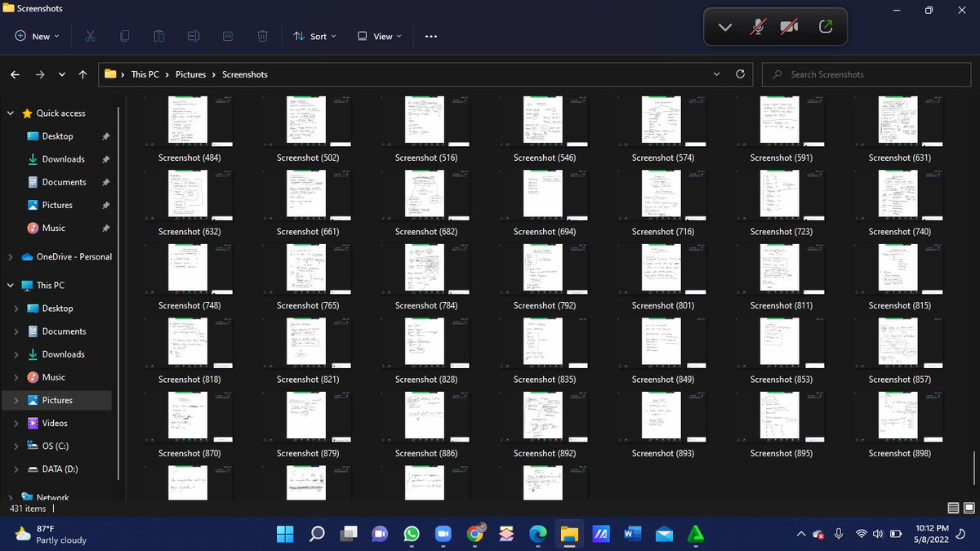This screenshot has width=980, height=551.
Task: Expand OneDrive - Personal tree node
Action: click(x=11, y=257)
